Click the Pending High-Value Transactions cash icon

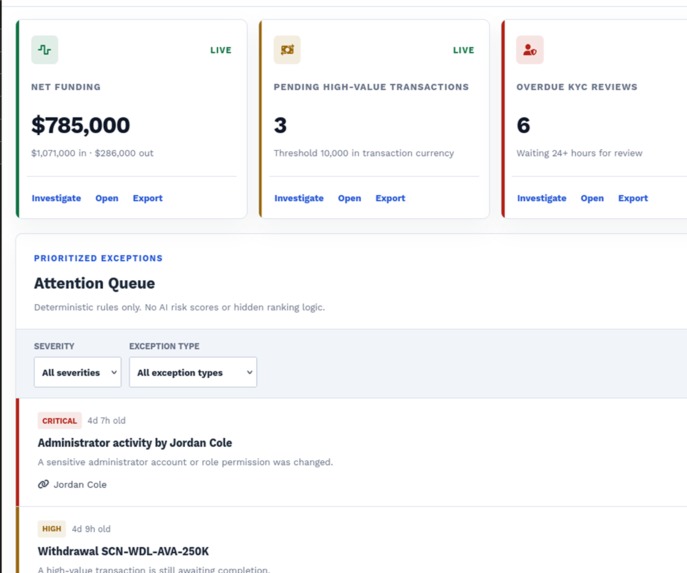click(287, 50)
